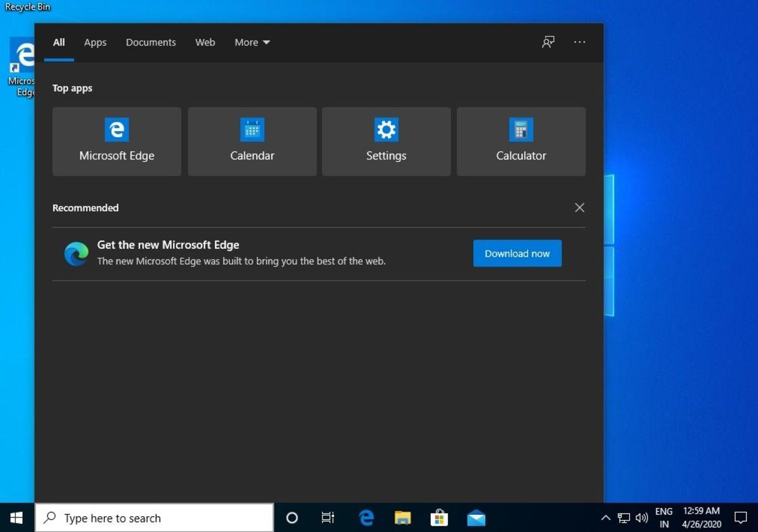Screen dimensions: 758x532
Task: Open Settings from Top apps
Action: tap(386, 141)
